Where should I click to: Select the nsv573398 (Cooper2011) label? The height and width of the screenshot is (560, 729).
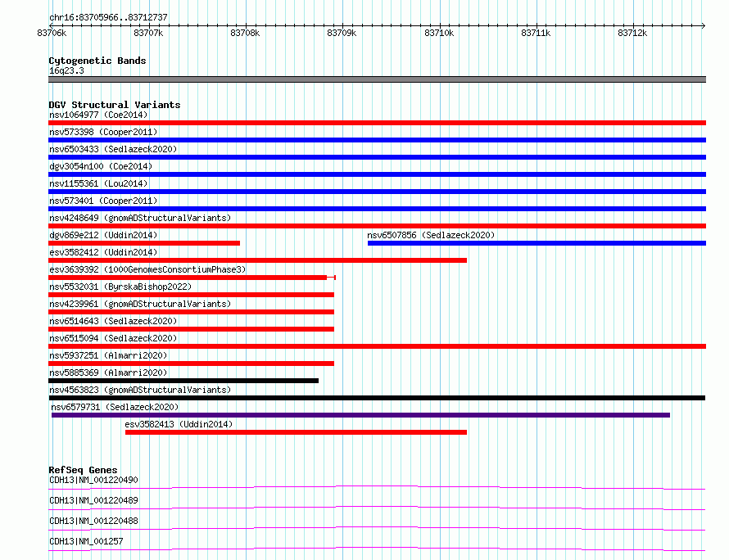click(x=103, y=132)
